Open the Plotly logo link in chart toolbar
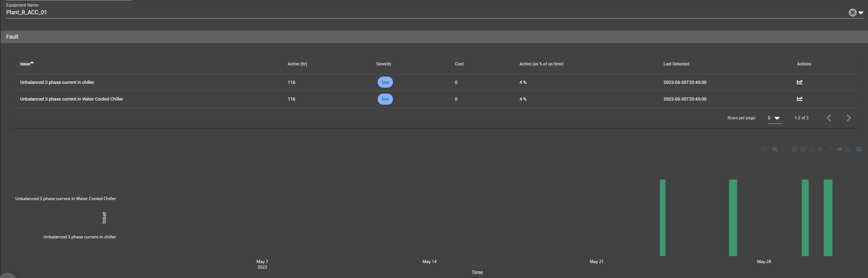The image size is (868, 278). point(859,149)
